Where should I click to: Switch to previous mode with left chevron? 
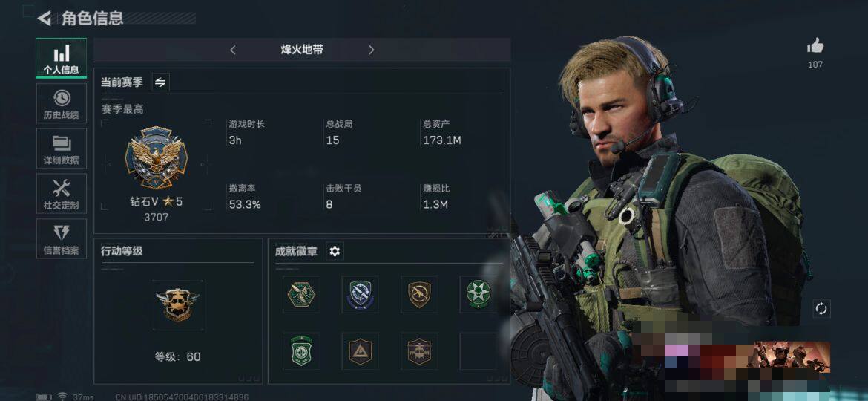point(232,50)
